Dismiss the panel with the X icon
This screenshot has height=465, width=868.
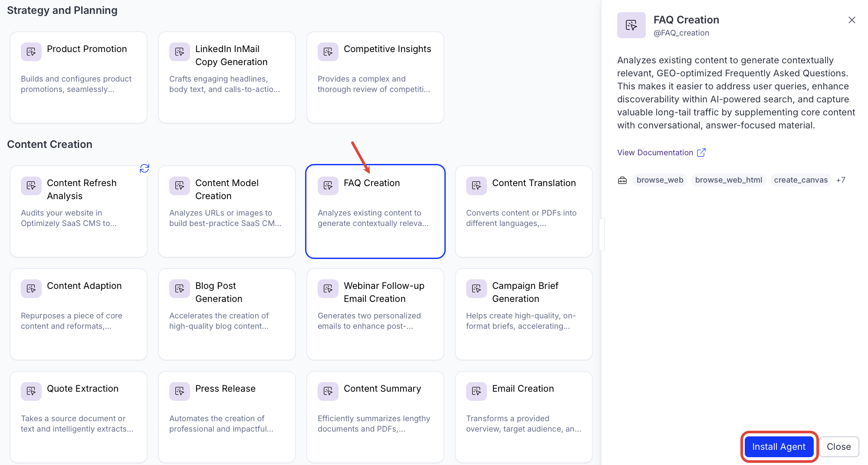[x=852, y=20]
